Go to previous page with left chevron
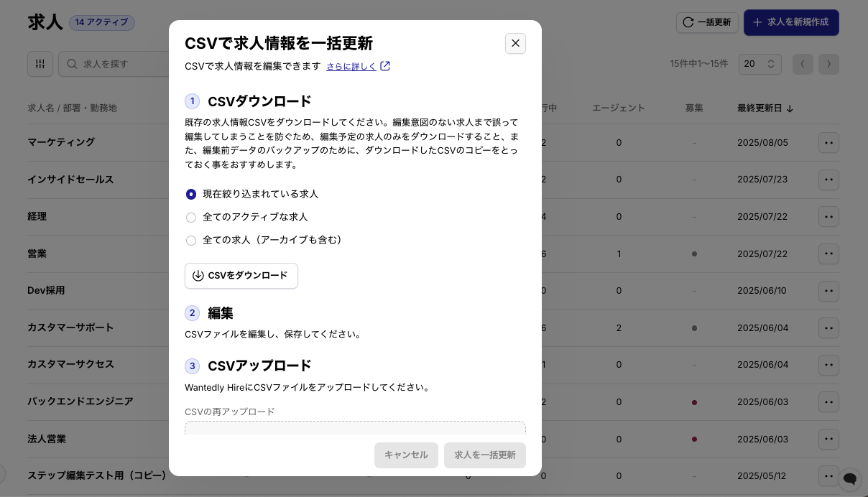This screenshot has width=868, height=497. (803, 64)
